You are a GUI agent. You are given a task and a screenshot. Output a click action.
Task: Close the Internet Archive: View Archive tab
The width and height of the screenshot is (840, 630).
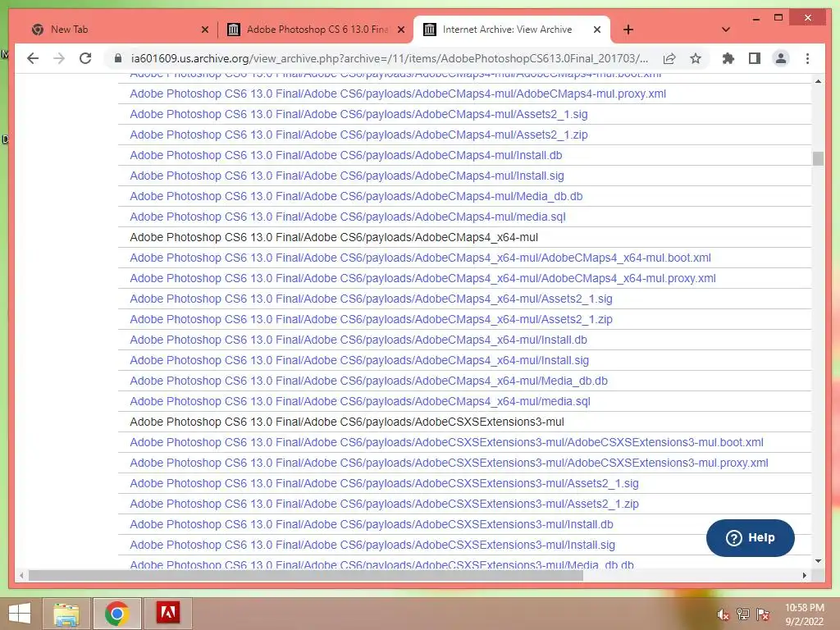click(x=597, y=30)
